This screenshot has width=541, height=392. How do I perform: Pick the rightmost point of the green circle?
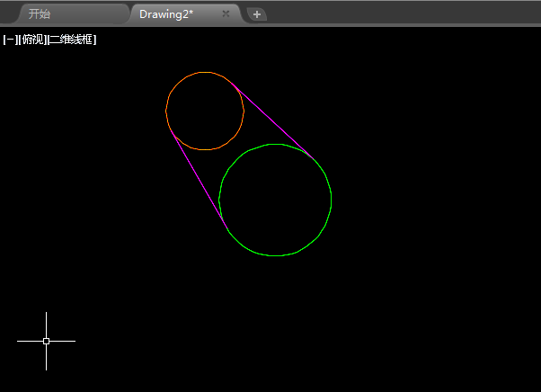tap(332, 200)
